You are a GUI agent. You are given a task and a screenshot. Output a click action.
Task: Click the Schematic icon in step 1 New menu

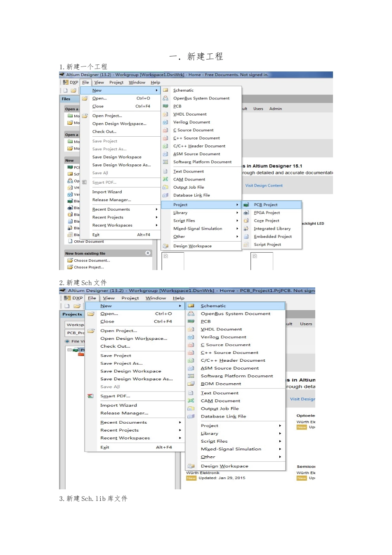(x=165, y=90)
